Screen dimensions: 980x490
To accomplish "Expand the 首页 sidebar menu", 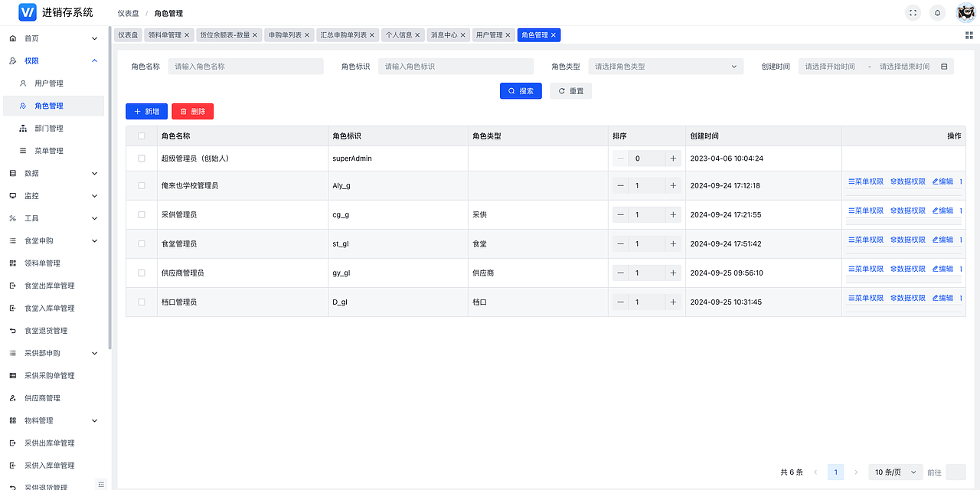I will pos(52,38).
